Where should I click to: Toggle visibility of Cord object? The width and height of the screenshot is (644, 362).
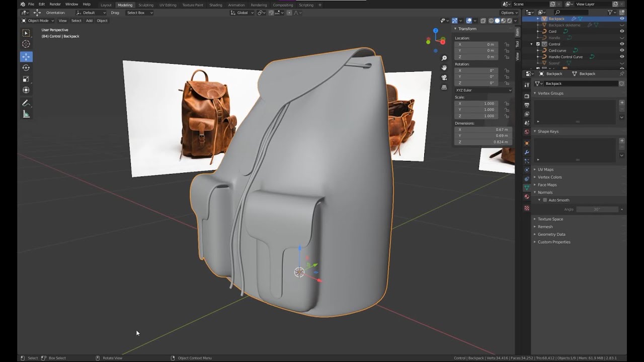(622, 31)
